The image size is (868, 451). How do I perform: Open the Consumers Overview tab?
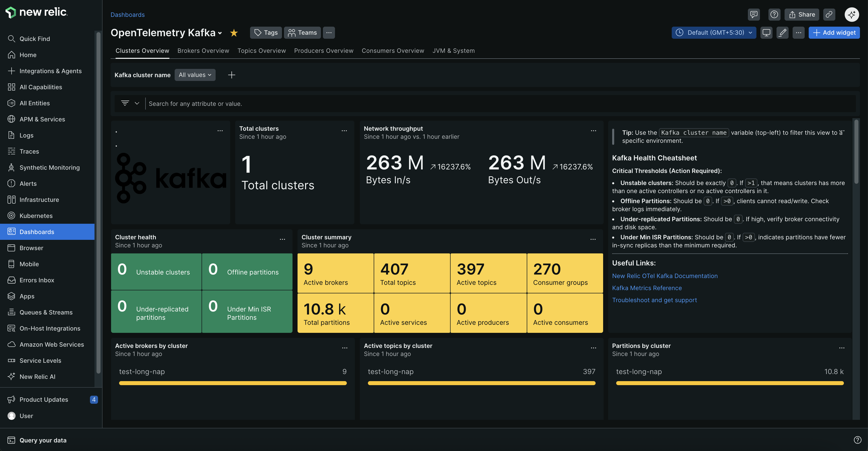(393, 51)
